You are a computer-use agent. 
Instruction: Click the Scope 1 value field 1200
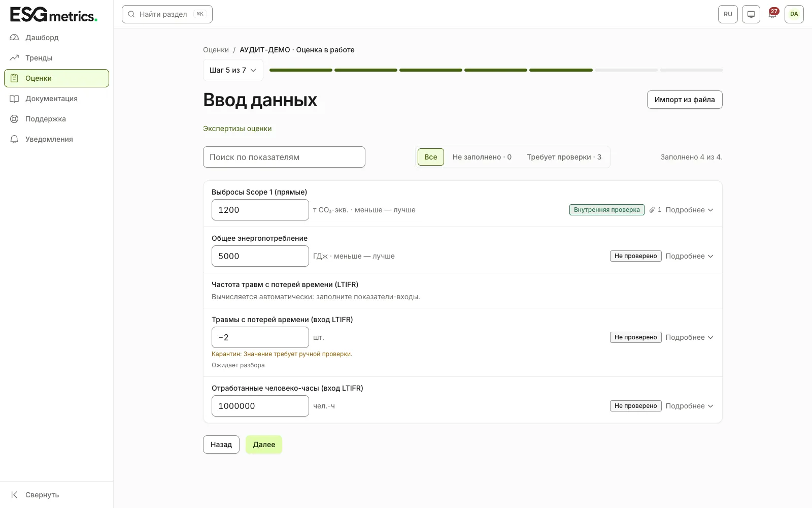[260, 210]
